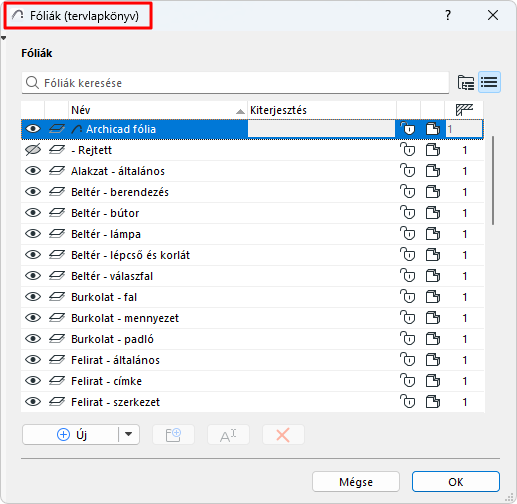Lock the Burkolat - mennyezet layer

click(x=408, y=318)
